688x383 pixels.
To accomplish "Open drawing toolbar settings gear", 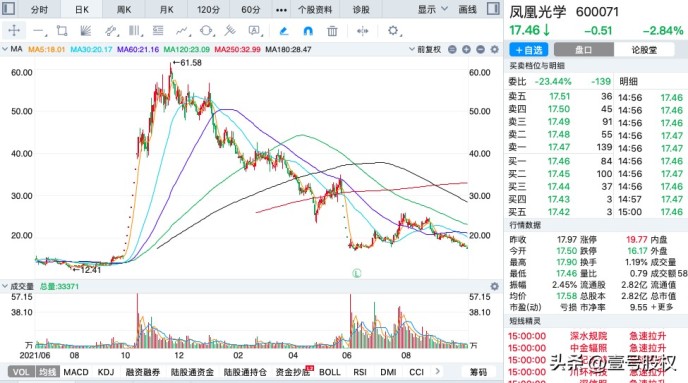I will 393,30.
